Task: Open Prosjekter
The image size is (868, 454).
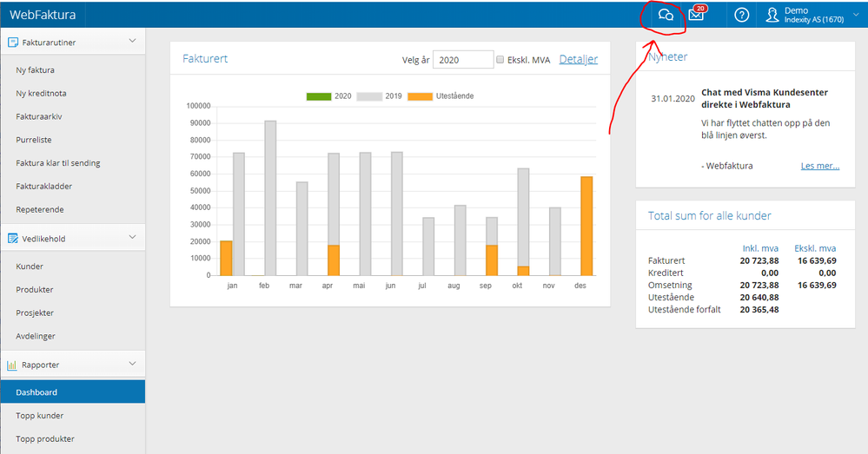Action: pyautogui.click(x=35, y=313)
